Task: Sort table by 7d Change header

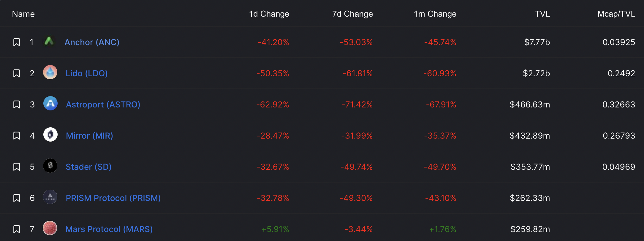Action: [x=352, y=14]
